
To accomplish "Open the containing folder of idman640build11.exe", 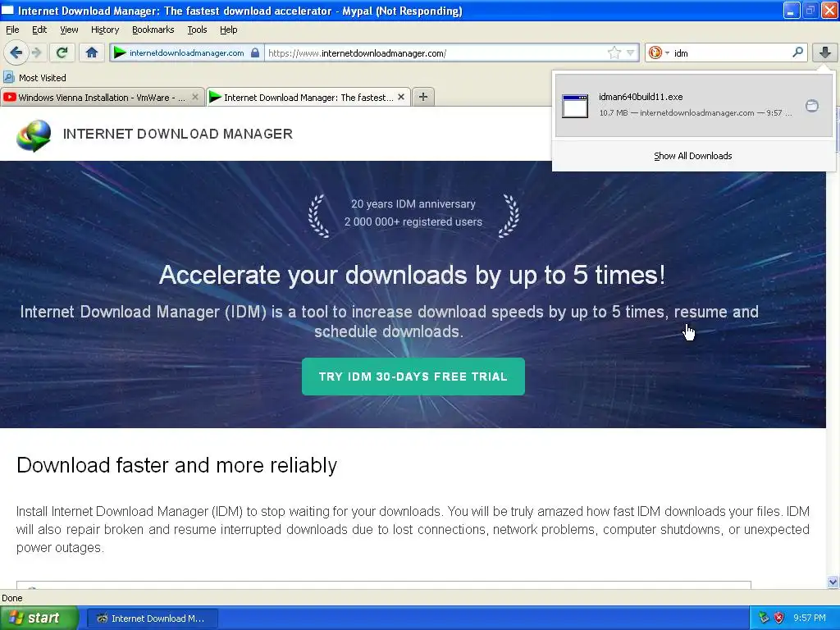I will click(811, 106).
